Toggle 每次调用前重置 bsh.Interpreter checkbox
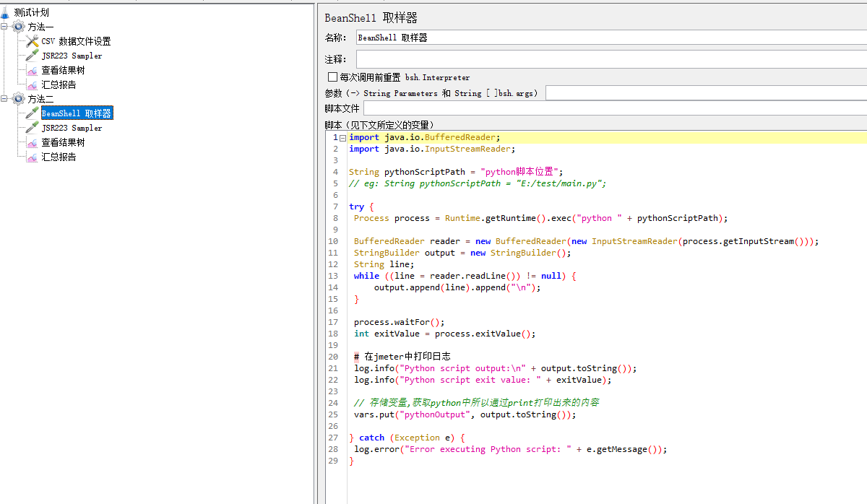This screenshot has height=504, width=867. point(332,77)
